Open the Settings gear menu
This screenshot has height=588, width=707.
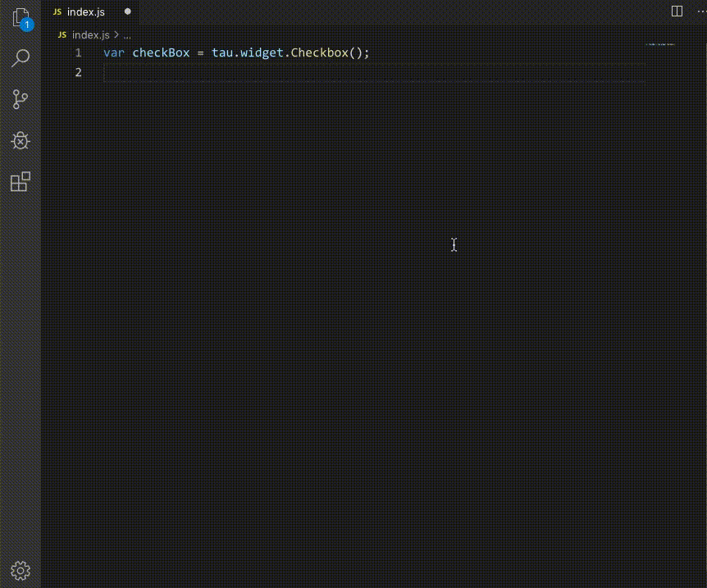pos(21,570)
